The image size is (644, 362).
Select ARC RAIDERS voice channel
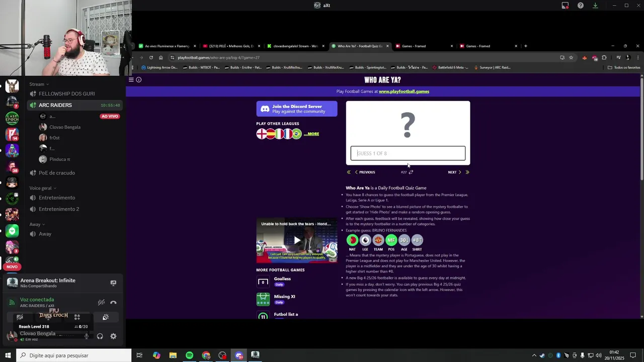[x=74, y=105]
